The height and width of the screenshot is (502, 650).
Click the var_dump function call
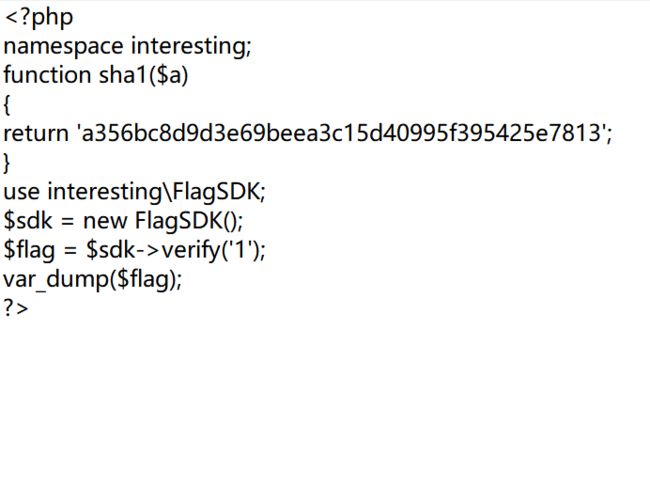56,279
